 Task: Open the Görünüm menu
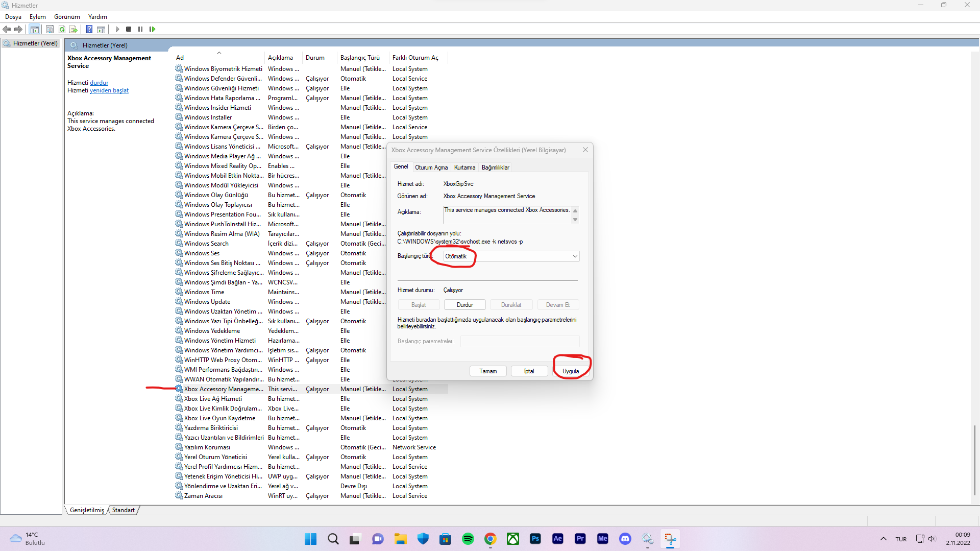(x=67, y=17)
